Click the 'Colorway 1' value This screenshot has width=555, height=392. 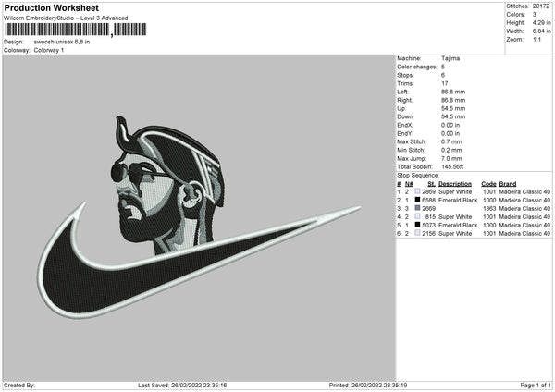point(49,50)
